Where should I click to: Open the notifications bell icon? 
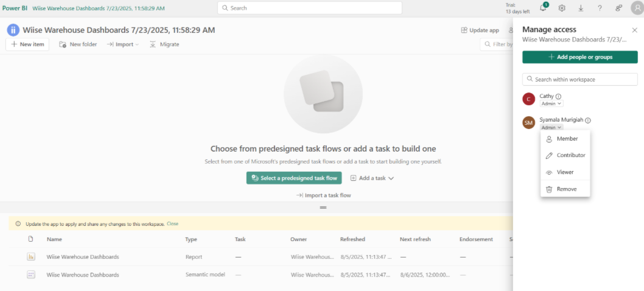[x=543, y=8]
